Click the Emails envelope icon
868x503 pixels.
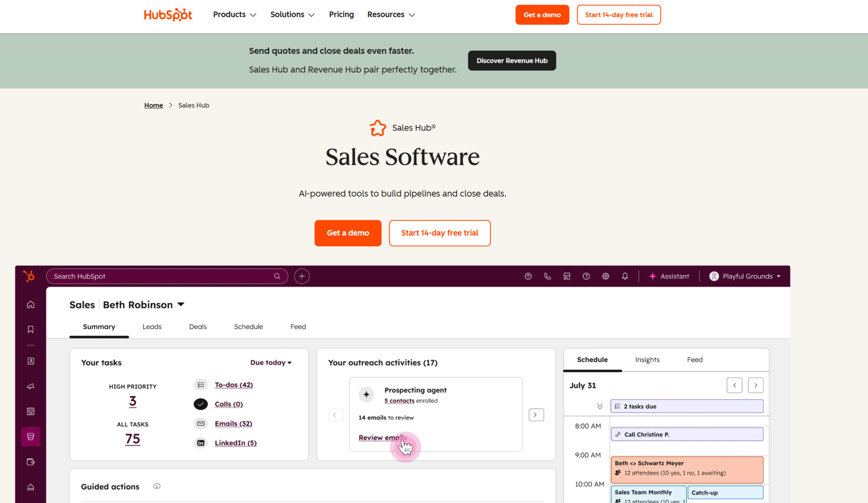[201, 423]
